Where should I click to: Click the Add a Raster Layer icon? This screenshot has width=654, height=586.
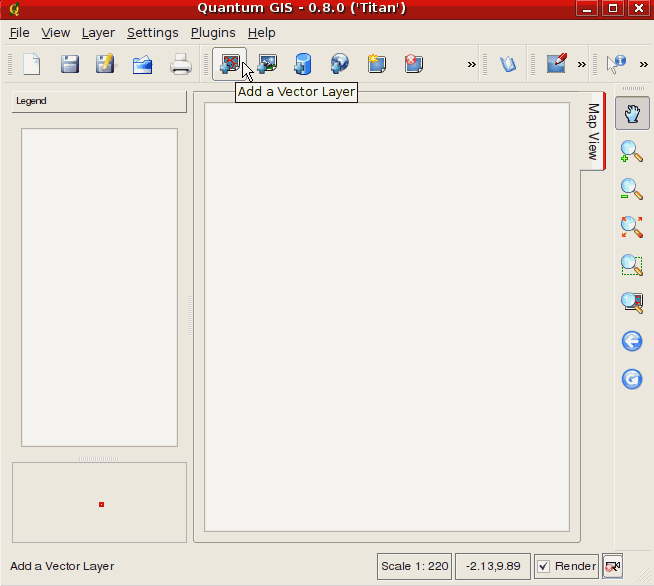pos(267,64)
